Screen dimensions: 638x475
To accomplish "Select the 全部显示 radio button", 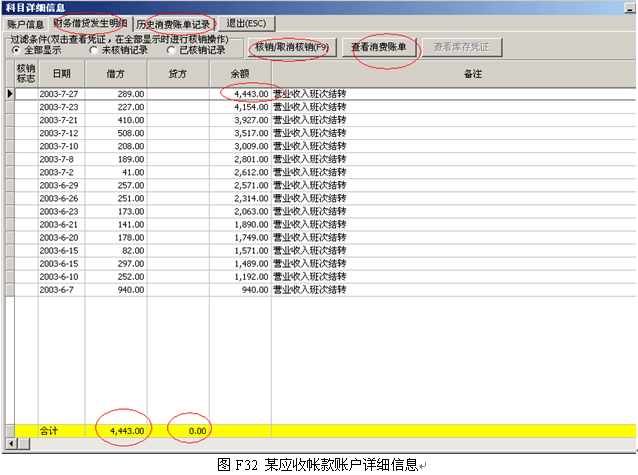I will 16,49.
